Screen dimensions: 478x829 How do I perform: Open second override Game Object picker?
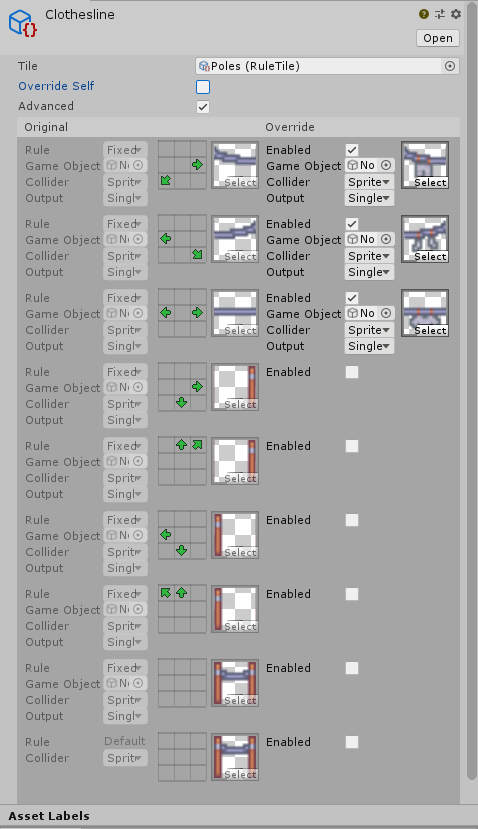[387, 239]
